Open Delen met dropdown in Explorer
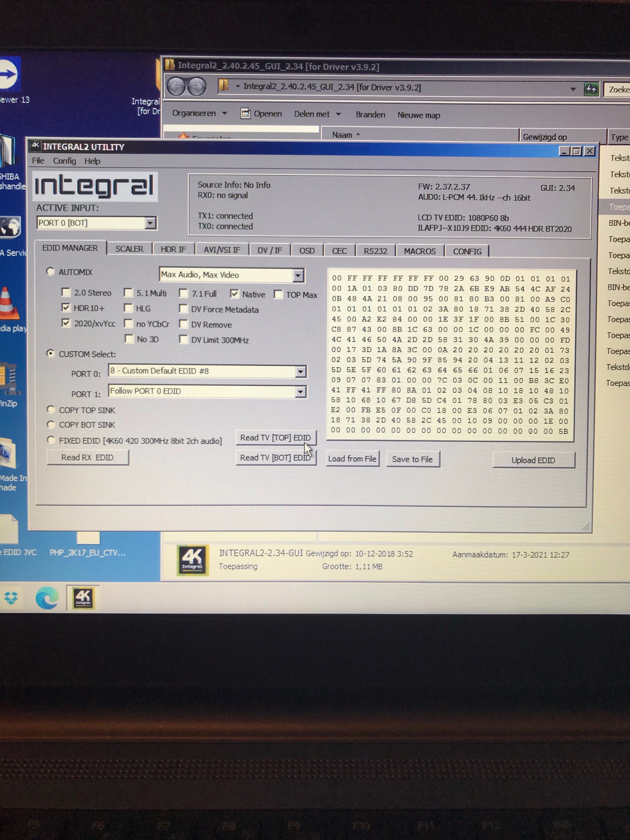 [x=317, y=114]
